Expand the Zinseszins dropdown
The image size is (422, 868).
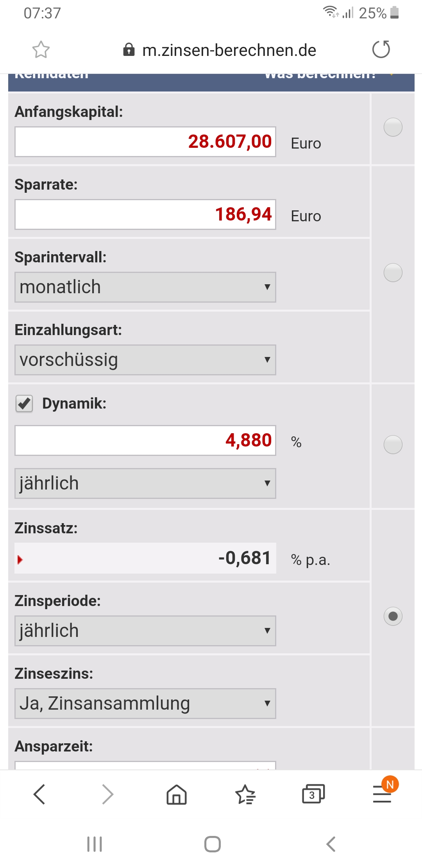coord(145,703)
